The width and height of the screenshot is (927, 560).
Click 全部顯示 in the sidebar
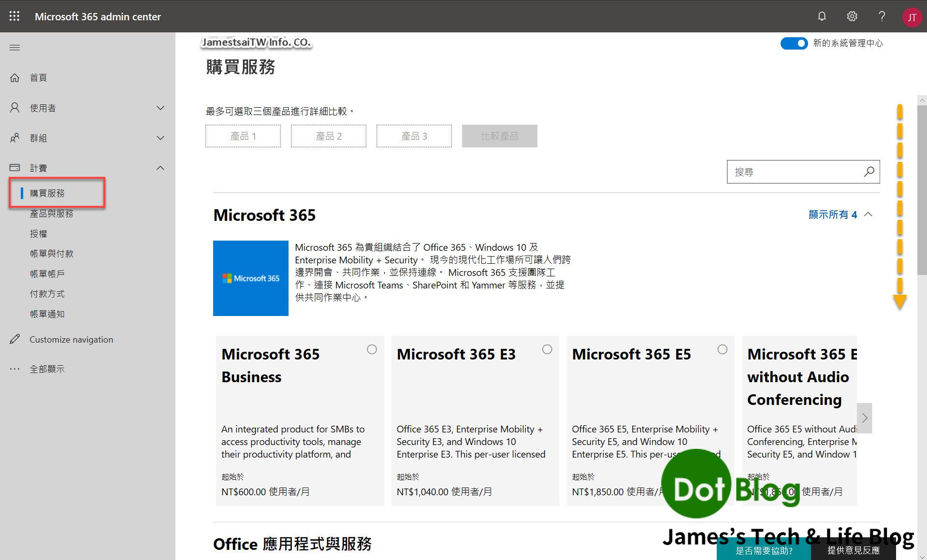click(47, 369)
